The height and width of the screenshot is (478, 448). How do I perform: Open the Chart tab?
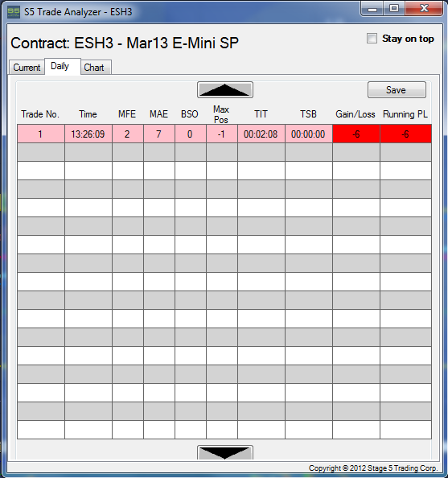[x=96, y=68]
